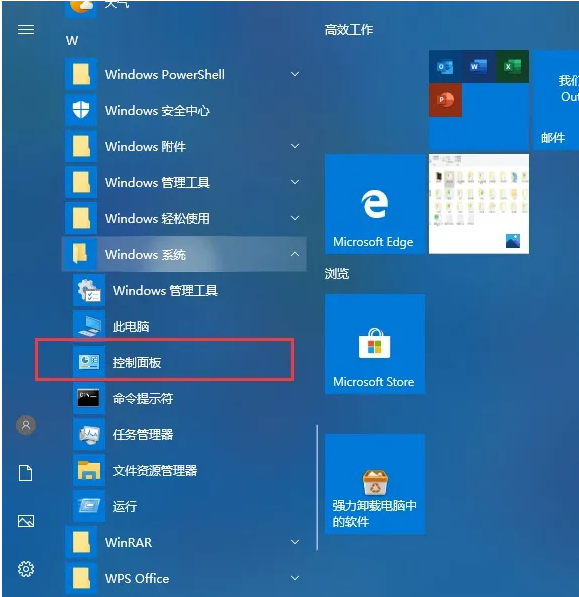Click the 高效工作 group title
This screenshot has width=579, height=597.
pyautogui.click(x=349, y=30)
